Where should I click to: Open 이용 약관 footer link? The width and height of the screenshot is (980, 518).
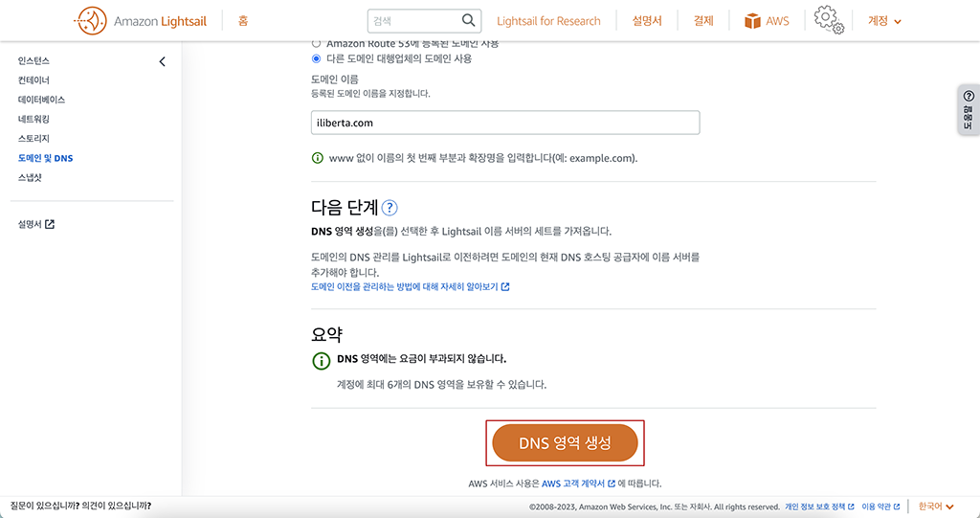click(880, 507)
